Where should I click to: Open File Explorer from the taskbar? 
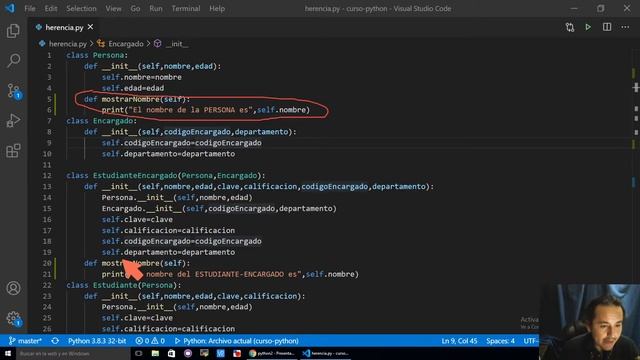(155, 353)
